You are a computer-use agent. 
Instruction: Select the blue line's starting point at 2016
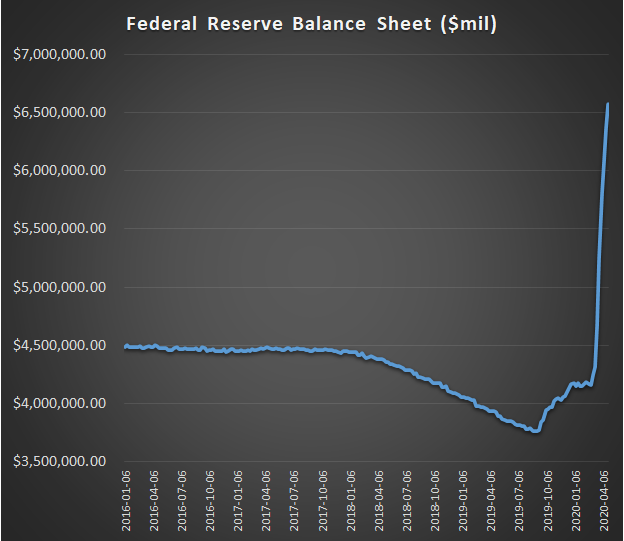[125, 346]
